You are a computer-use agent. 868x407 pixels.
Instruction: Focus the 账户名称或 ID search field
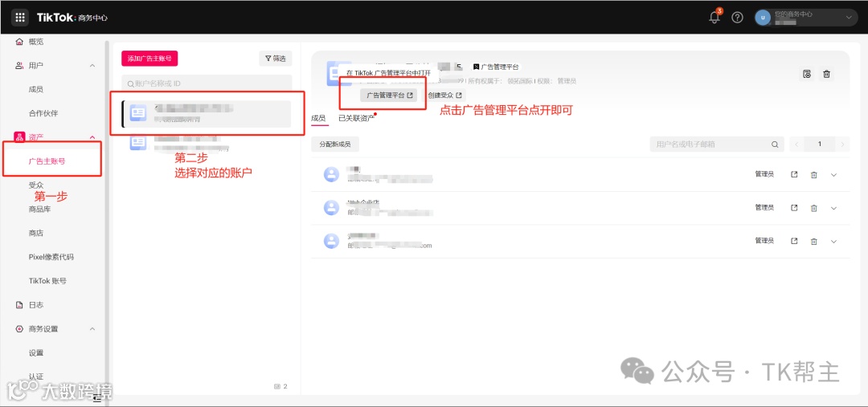[207, 83]
